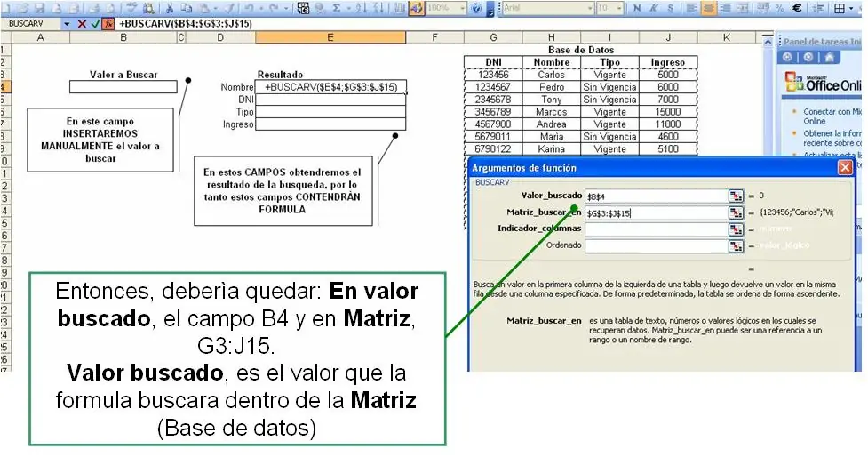Click the Borders grid icon
Screen dimensions: 868x457
(x=840, y=8)
